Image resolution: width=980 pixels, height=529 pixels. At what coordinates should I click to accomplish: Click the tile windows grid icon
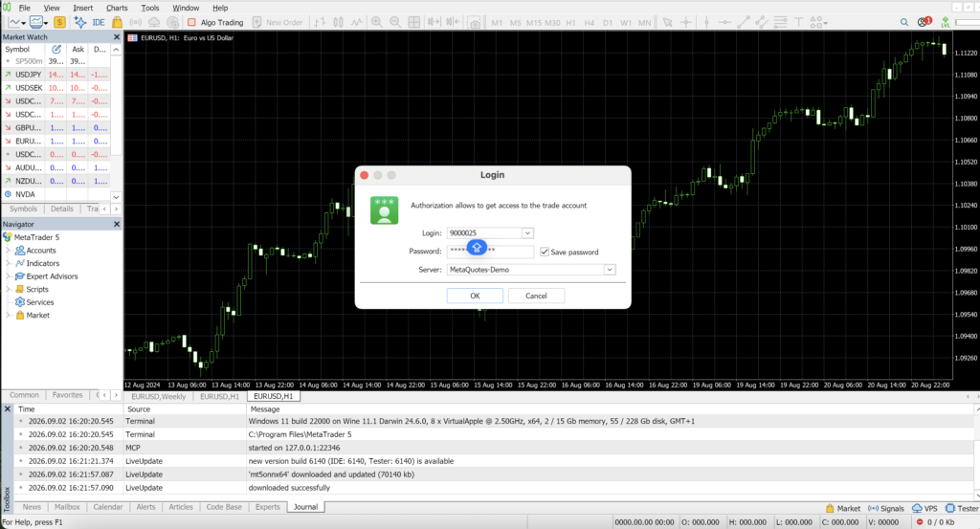pos(413,23)
